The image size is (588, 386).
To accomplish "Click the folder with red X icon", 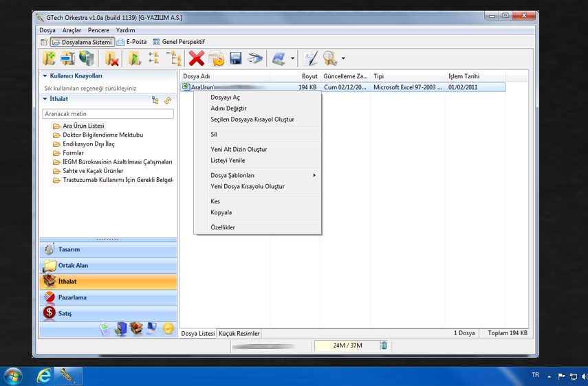I will [111, 59].
